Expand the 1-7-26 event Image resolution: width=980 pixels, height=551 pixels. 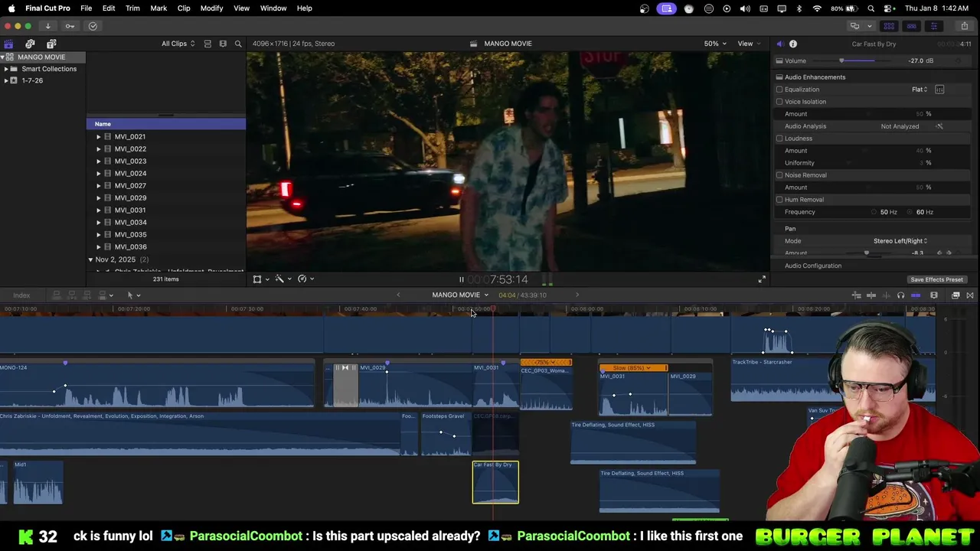[6, 80]
